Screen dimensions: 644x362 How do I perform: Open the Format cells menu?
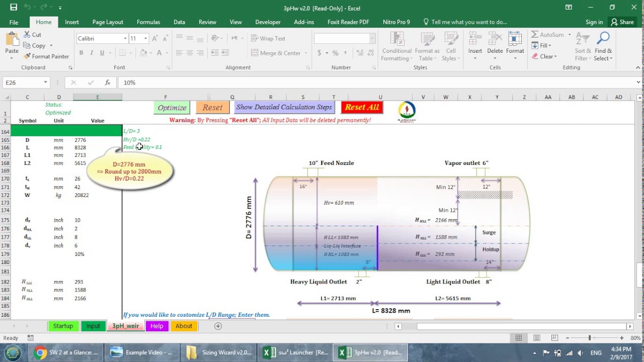(x=515, y=46)
